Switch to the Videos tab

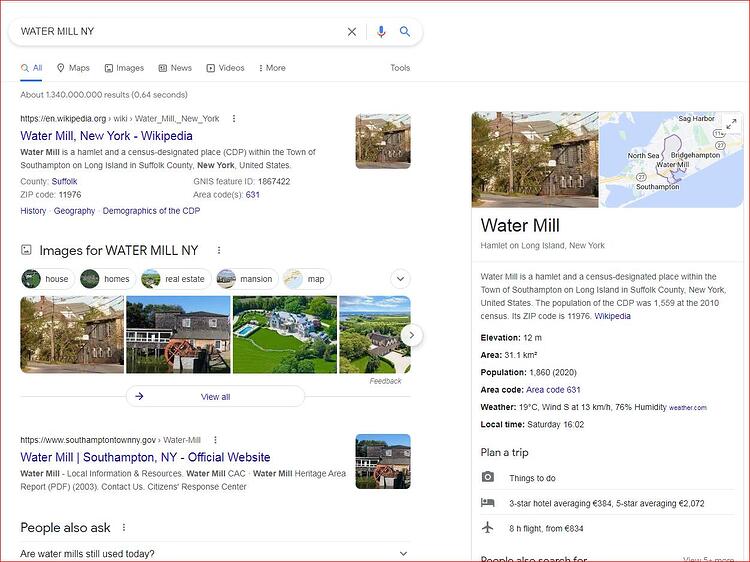(x=225, y=68)
